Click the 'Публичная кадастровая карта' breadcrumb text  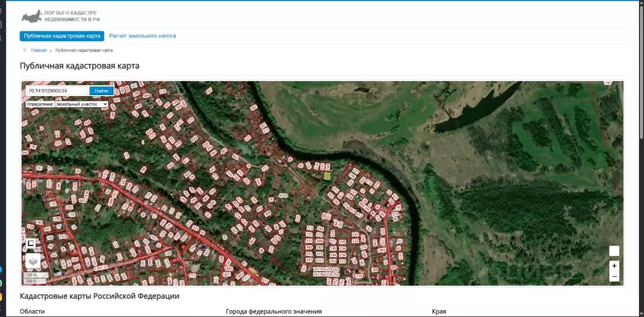coord(84,50)
